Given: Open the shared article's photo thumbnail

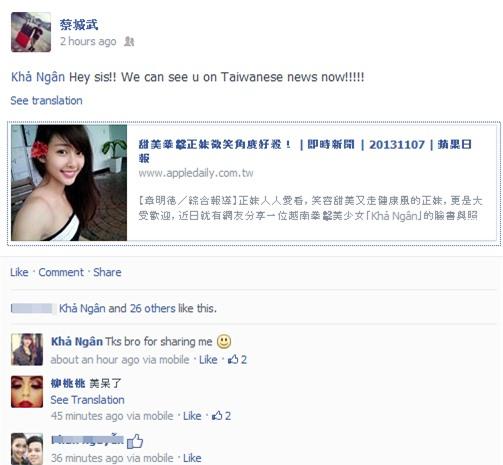Looking at the screenshot, I should (69, 183).
